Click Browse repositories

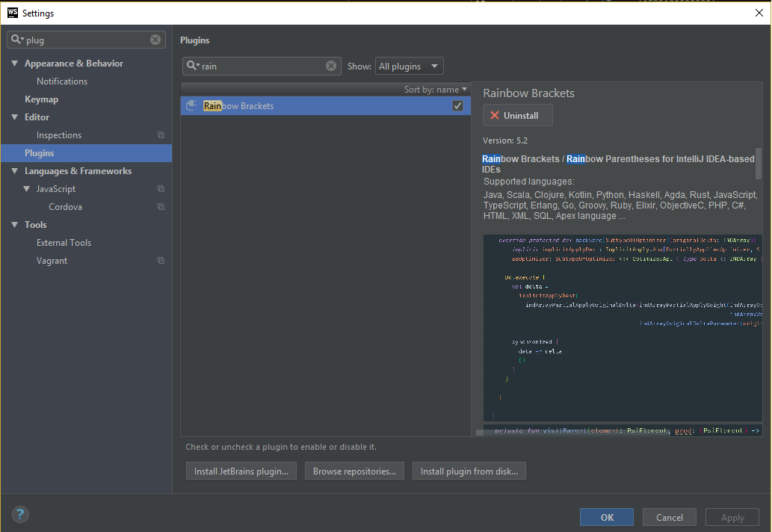[354, 471]
